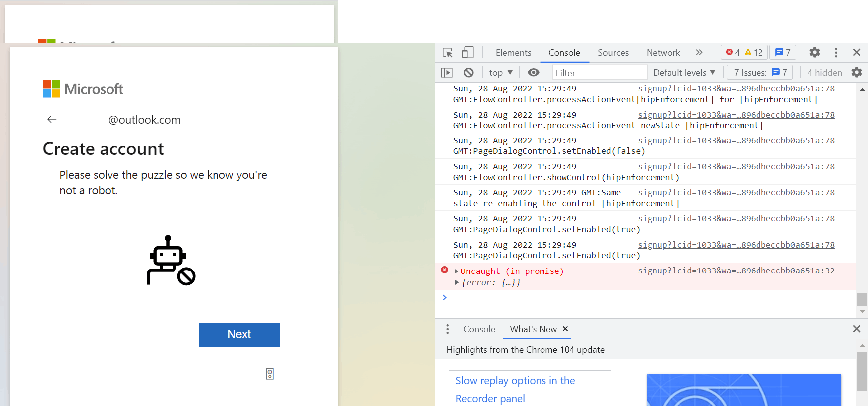This screenshot has width=868, height=406.
Task: Open the Default levels dropdown
Action: click(684, 73)
